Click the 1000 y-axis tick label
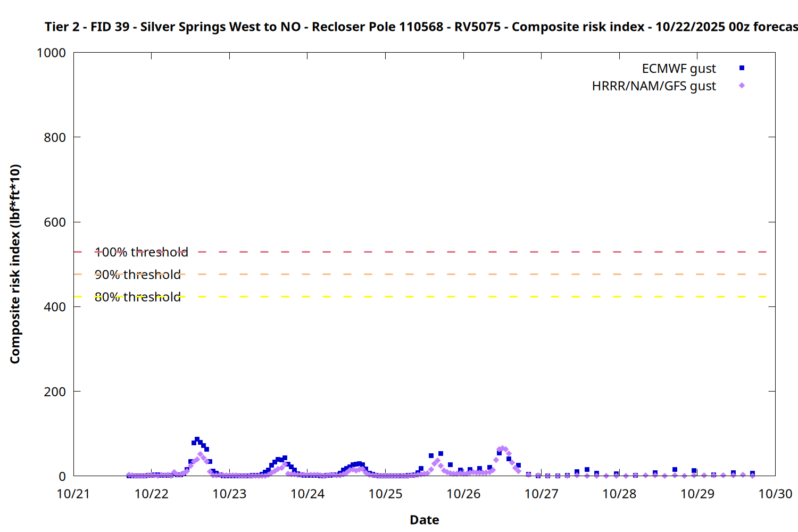 [51, 53]
